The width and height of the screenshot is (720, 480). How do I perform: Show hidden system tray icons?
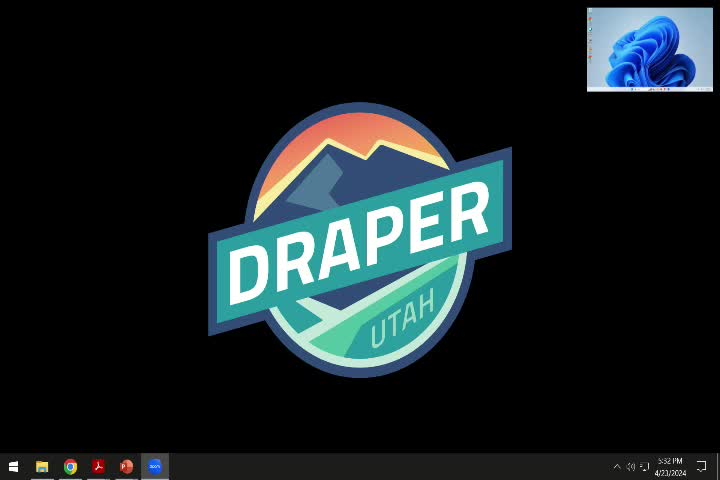(x=617, y=467)
